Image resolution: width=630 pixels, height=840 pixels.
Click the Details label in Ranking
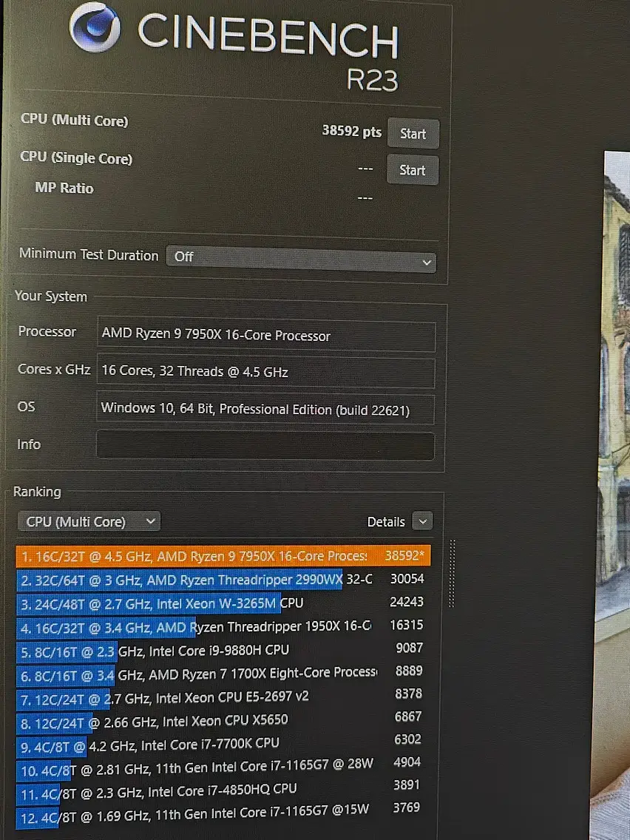tap(386, 521)
